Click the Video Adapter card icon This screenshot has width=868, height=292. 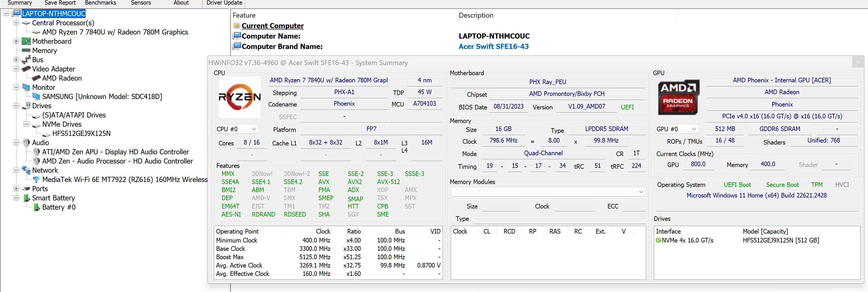[x=26, y=69]
